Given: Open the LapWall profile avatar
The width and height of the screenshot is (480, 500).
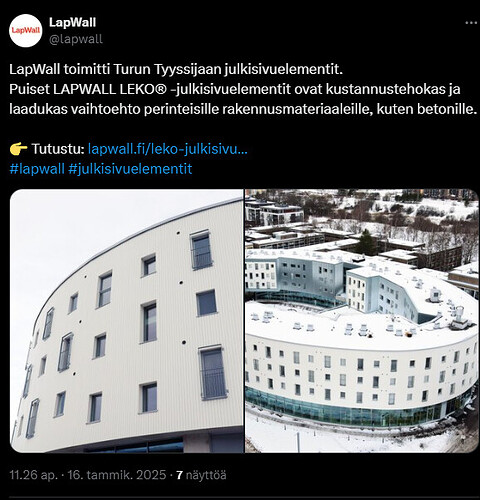Looking at the screenshot, I should pyautogui.click(x=26, y=31).
